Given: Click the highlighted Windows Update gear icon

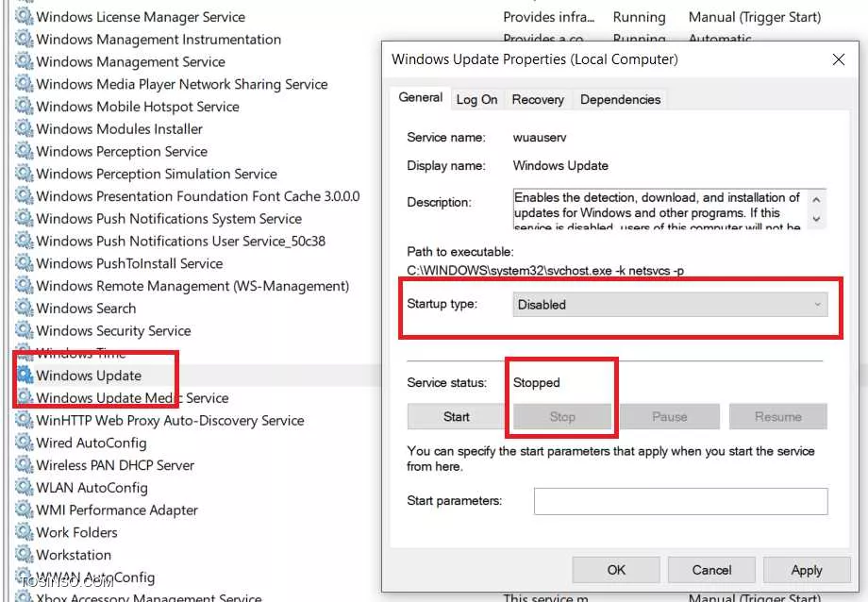Looking at the screenshot, I should coord(25,375).
